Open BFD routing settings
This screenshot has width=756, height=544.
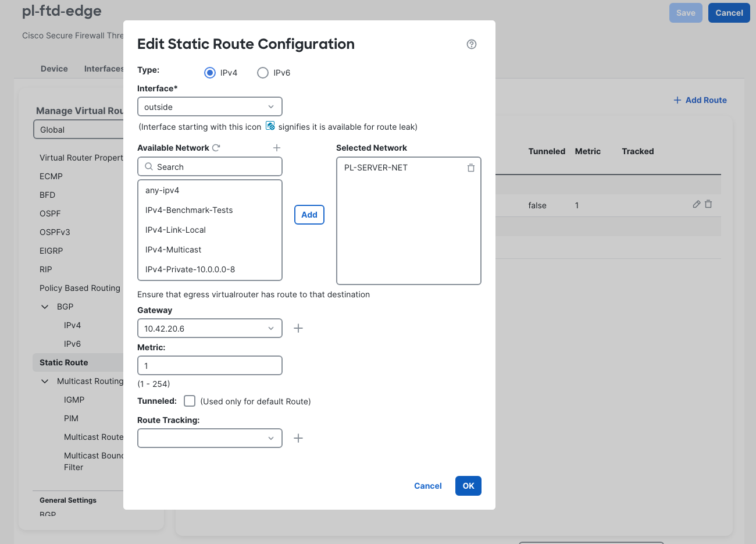[48, 195]
